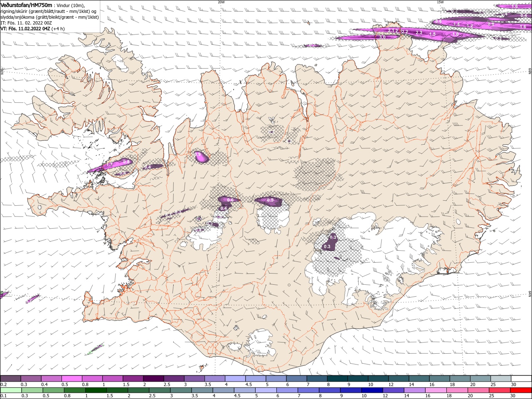532x399 pixels.
Task: Select the light pink bottom legend swatch at 16
Action: click(x=436, y=390)
